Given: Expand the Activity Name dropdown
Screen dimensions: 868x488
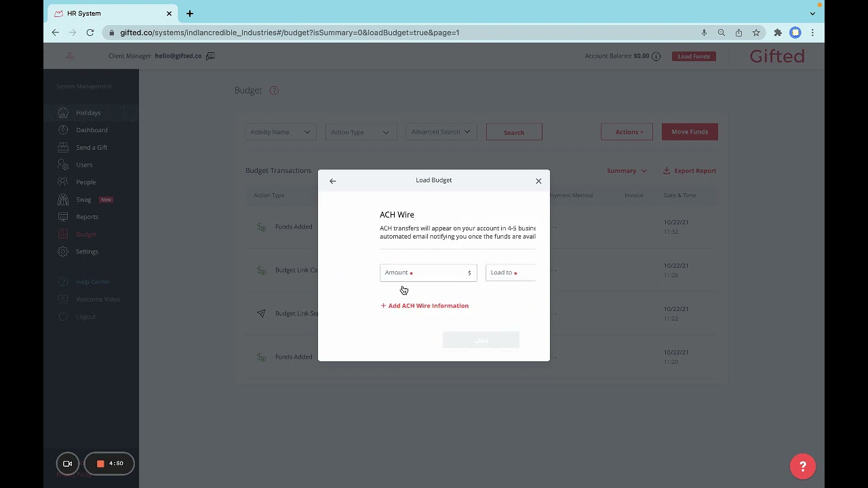Looking at the screenshot, I should (281, 132).
